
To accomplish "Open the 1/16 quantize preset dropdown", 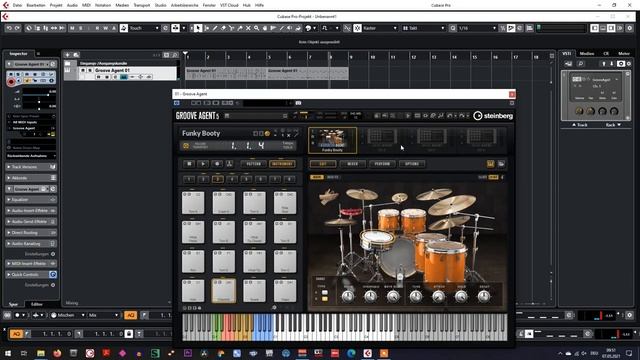I will point(477,28).
